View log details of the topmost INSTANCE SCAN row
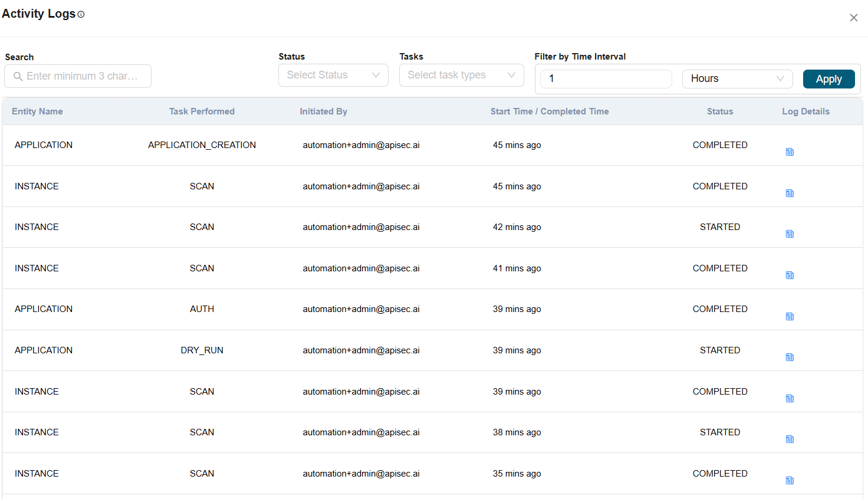Screen dimensions: 868x499 (x=790, y=193)
